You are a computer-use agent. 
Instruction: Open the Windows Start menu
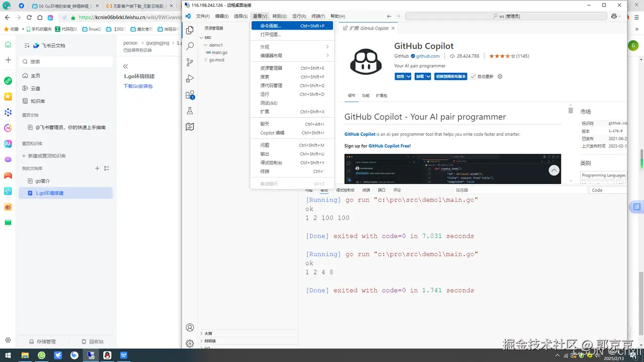click(8, 355)
